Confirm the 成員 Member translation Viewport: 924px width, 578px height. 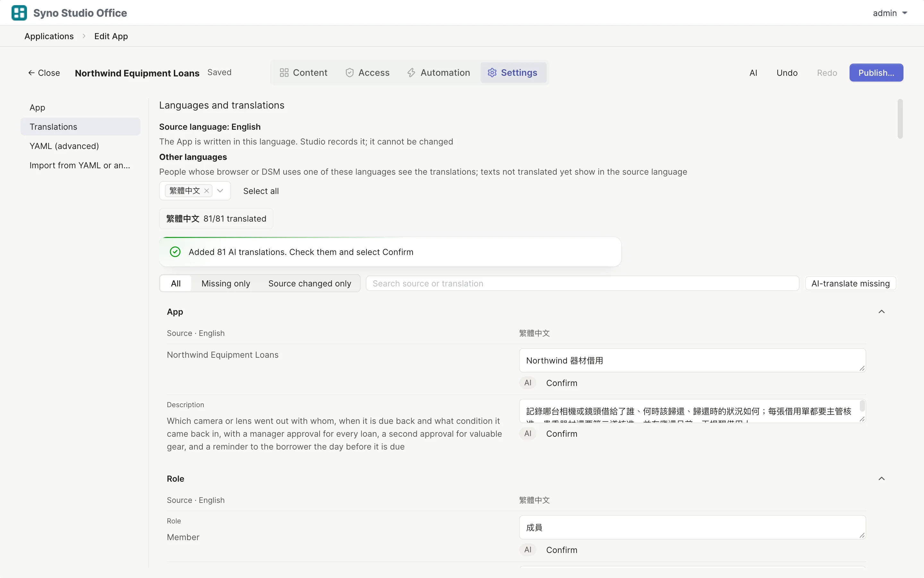click(x=561, y=550)
